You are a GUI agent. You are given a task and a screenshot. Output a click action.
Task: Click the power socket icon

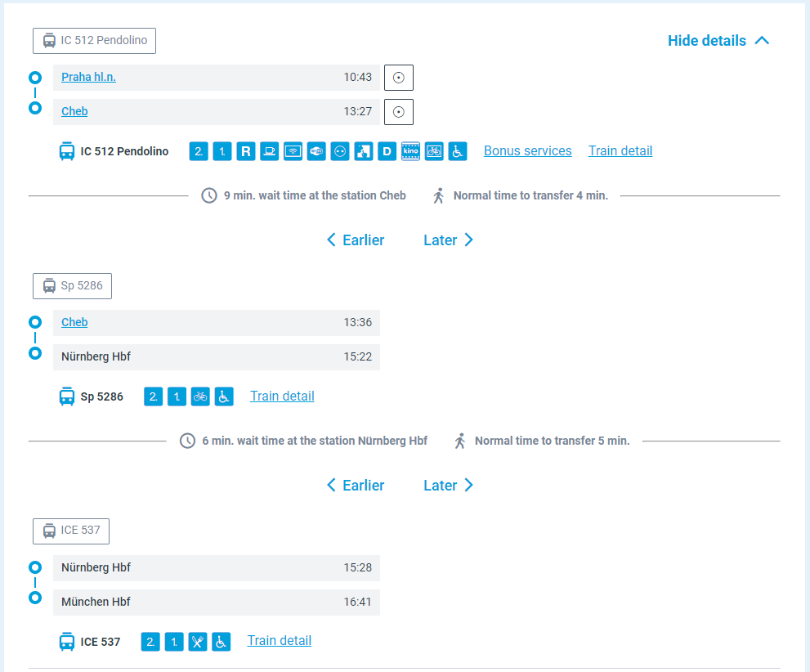(340, 151)
